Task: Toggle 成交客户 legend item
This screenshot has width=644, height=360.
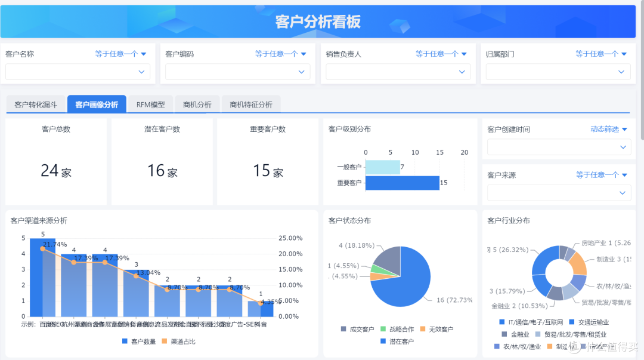Action: click(357, 329)
